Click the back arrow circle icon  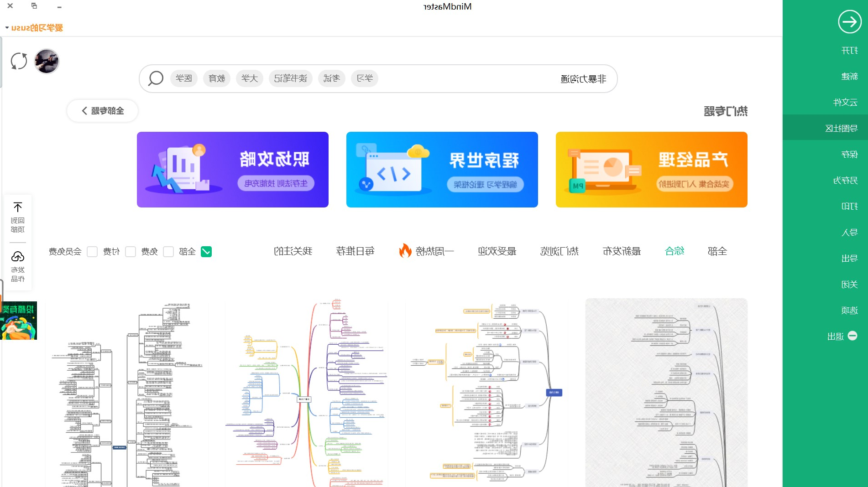click(x=849, y=21)
